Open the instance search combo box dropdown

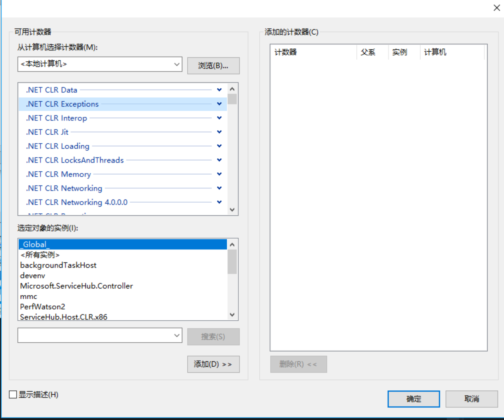177,335
